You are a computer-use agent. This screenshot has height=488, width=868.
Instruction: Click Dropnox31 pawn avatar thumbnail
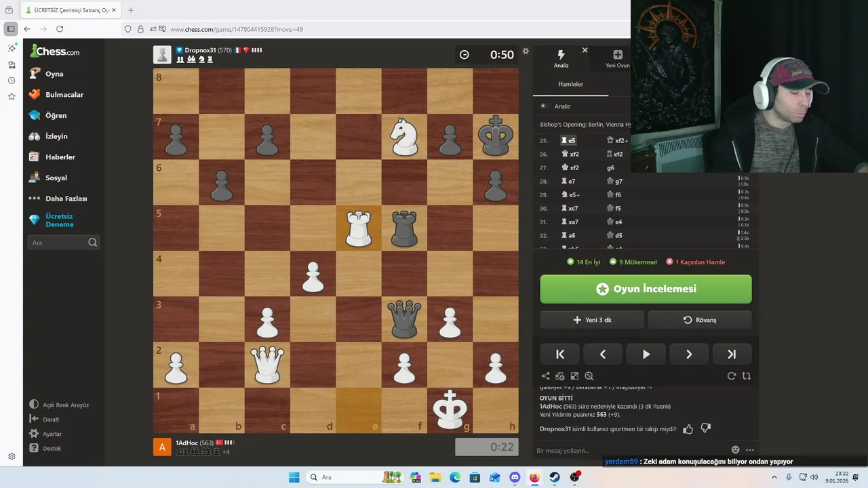(162, 54)
